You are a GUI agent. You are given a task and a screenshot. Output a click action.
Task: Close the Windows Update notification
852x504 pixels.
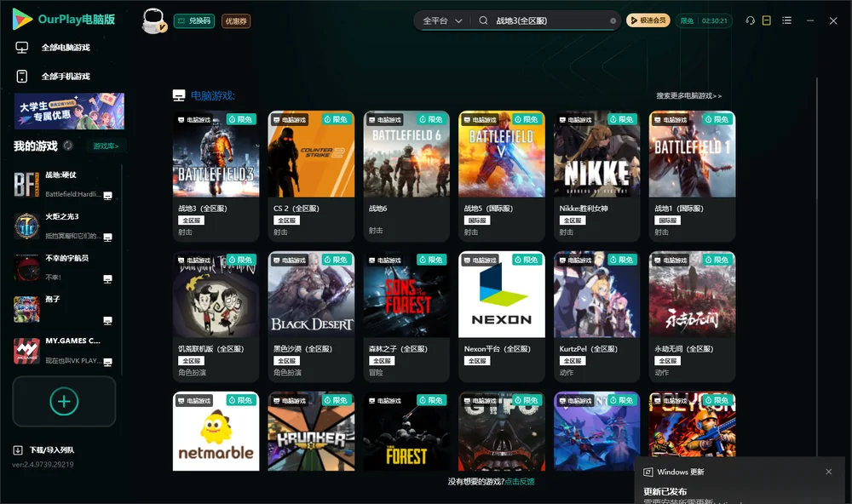[x=829, y=472]
